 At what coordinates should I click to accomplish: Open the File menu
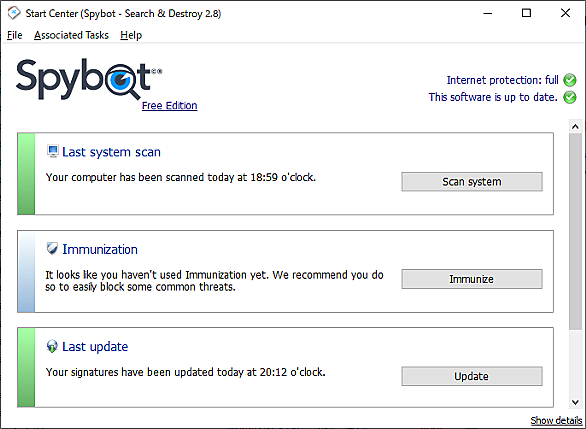pos(15,35)
